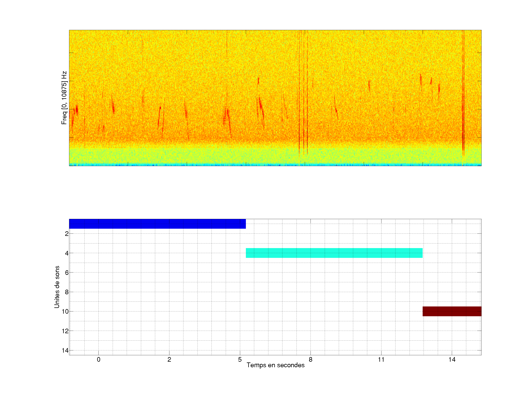Click the dark red bar at unit 10
This screenshot has height=399, width=532.
pos(452,311)
